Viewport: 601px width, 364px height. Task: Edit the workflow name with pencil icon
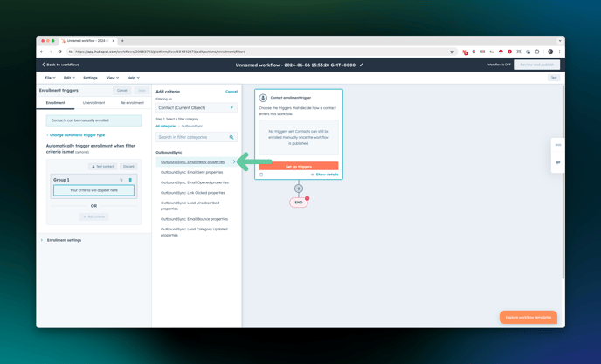[361, 65]
